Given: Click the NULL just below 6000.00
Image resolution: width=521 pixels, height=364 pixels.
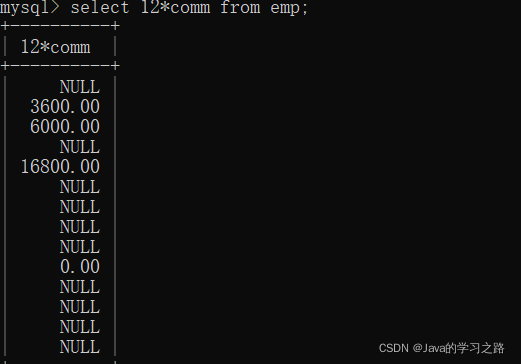Looking at the screenshot, I should click(80, 147).
